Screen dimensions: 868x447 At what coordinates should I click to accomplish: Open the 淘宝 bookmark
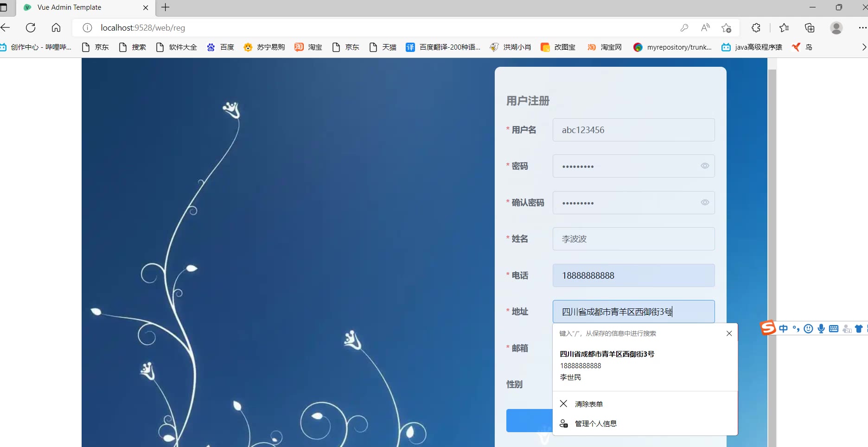coord(308,47)
